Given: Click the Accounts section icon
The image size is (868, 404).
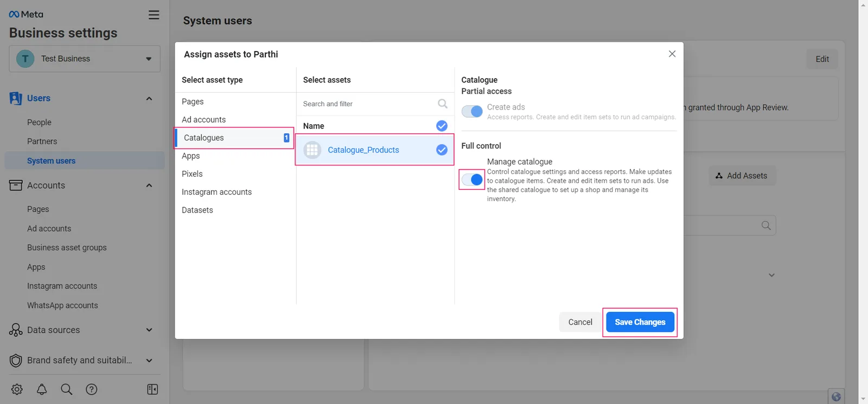Looking at the screenshot, I should coord(16,185).
